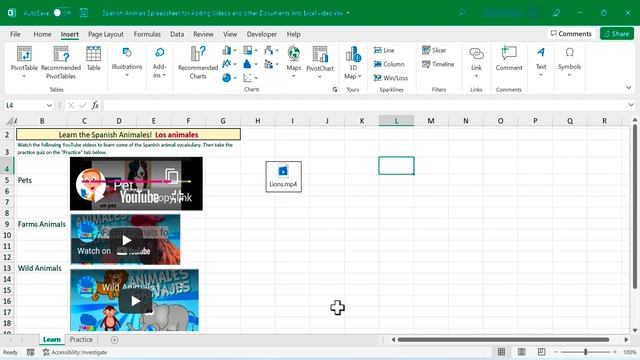Click the 100% zoom level
640x360 pixels.
coord(629,352)
